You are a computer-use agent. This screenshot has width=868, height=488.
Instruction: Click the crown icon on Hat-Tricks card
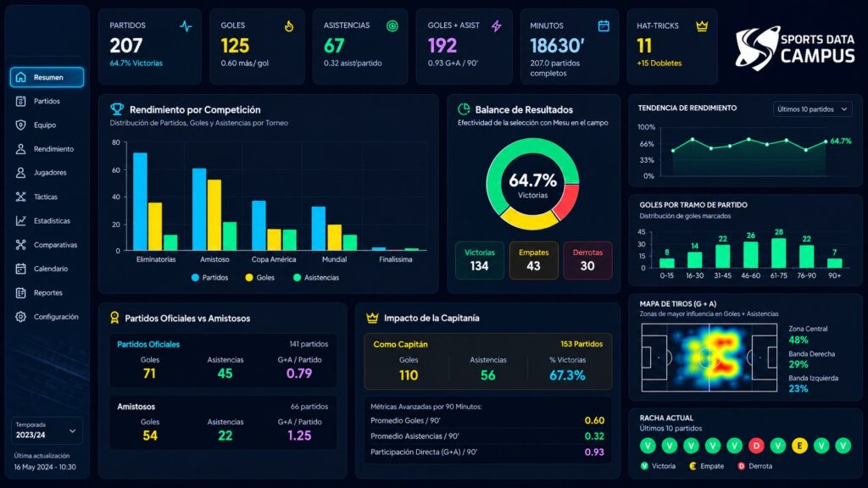click(x=702, y=26)
